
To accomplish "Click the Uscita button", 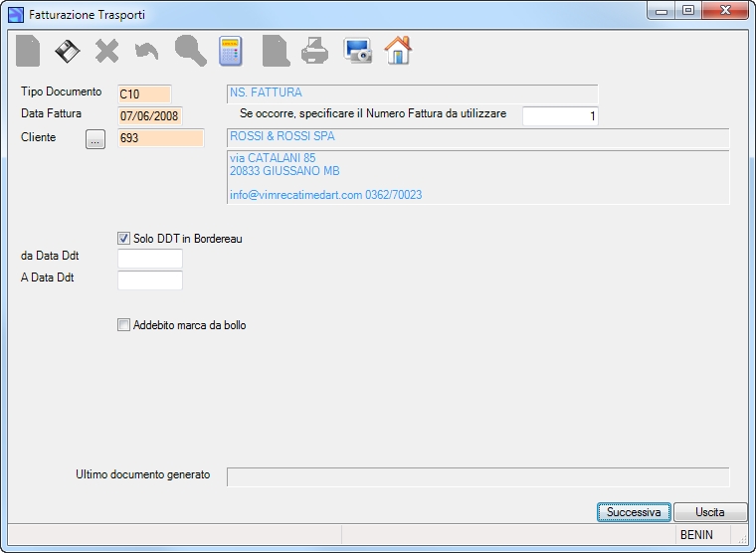I will coord(709,512).
